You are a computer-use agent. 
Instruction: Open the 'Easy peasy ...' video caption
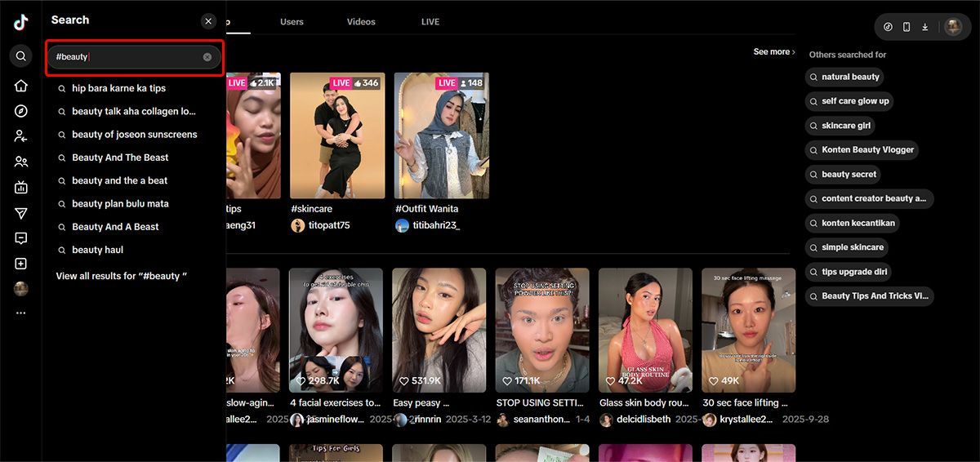point(421,402)
